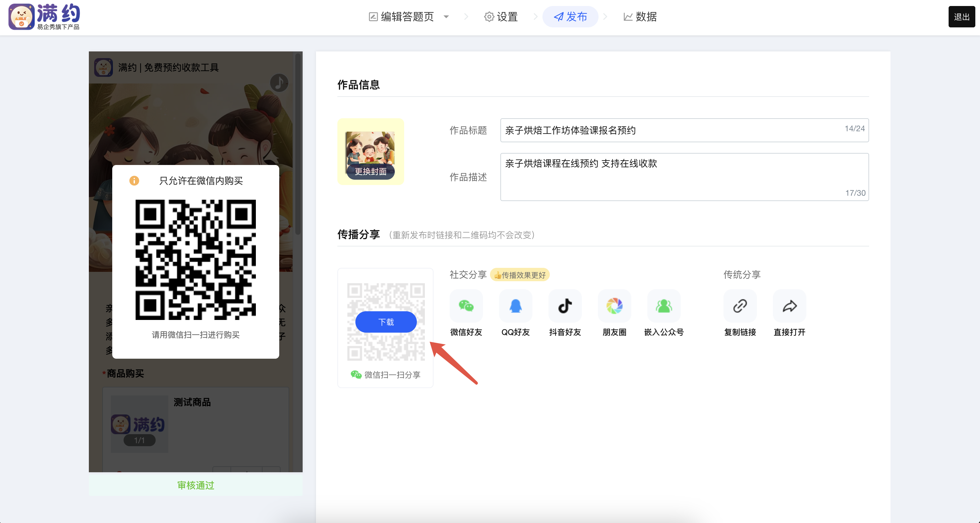Share to Moments (朋友圈) icon
This screenshot has width=980, height=523.
coord(614,306)
